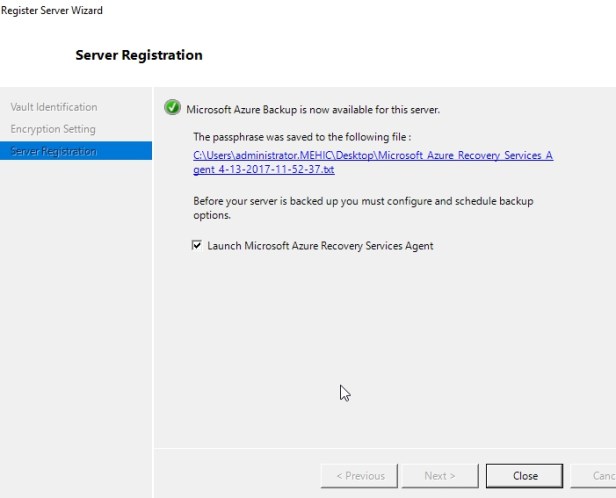Click the partially visible Cancel button

pos(593,476)
